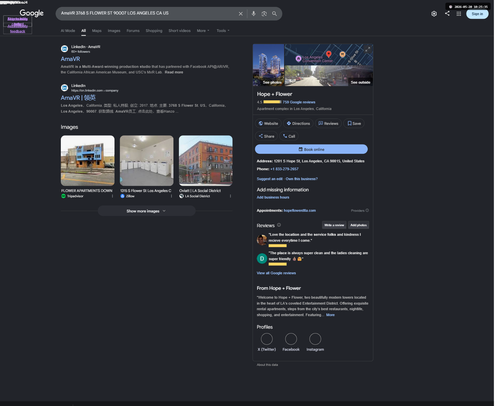
Task: Click Read more in AmaVR snippet
Action: pos(174,72)
